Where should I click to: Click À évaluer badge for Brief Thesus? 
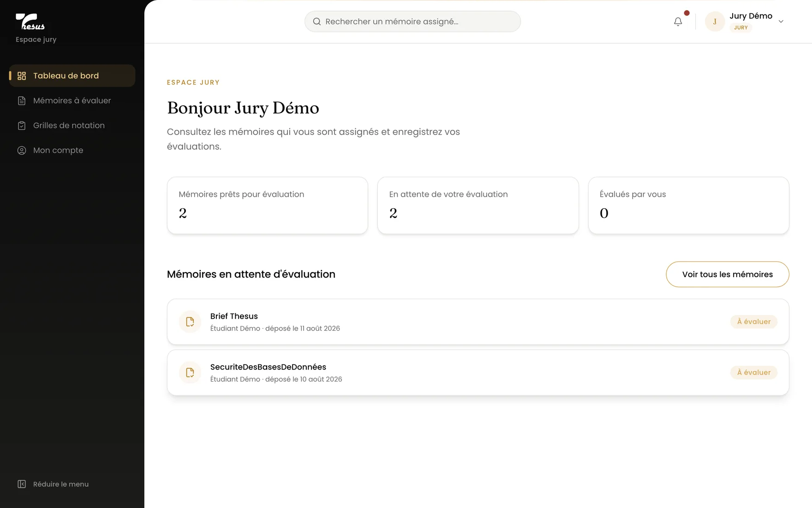point(754,321)
